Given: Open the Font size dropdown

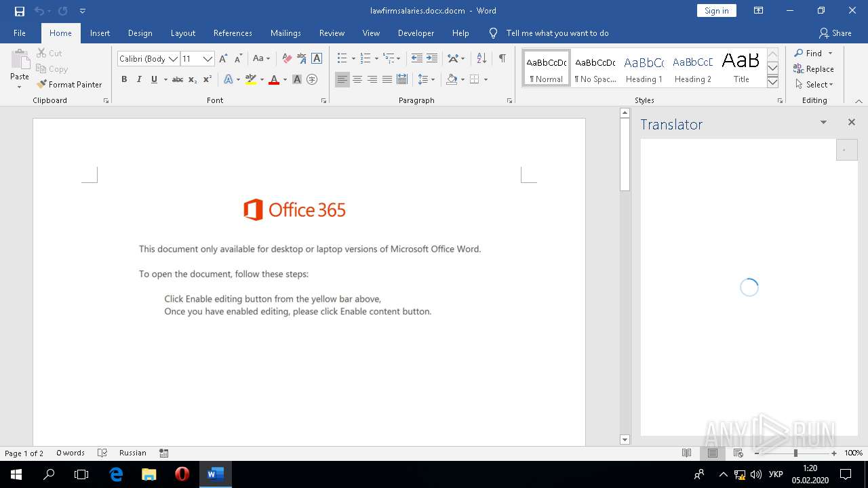Looking at the screenshot, I should click(x=208, y=59).
